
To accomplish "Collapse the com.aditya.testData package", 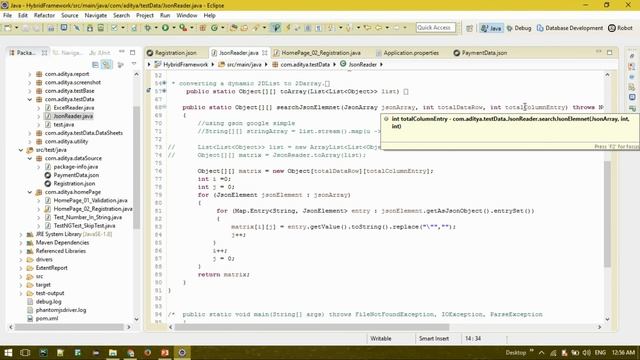I will 29,100.
